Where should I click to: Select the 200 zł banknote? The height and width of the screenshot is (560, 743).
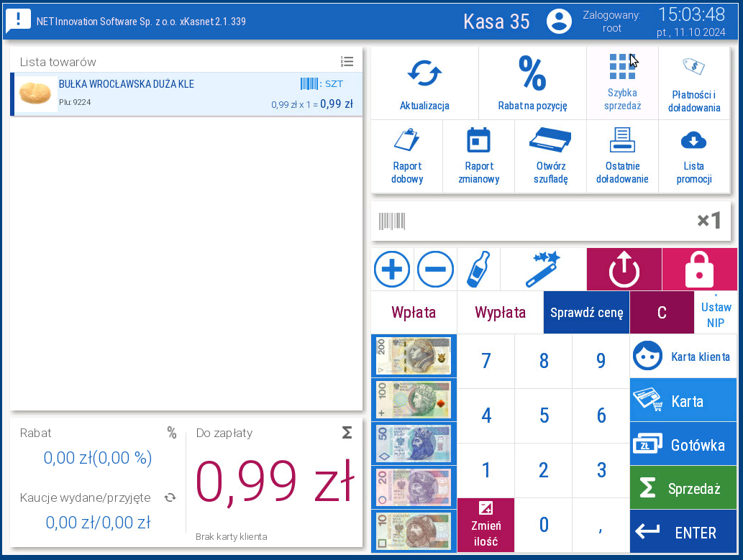pos(414,355)
